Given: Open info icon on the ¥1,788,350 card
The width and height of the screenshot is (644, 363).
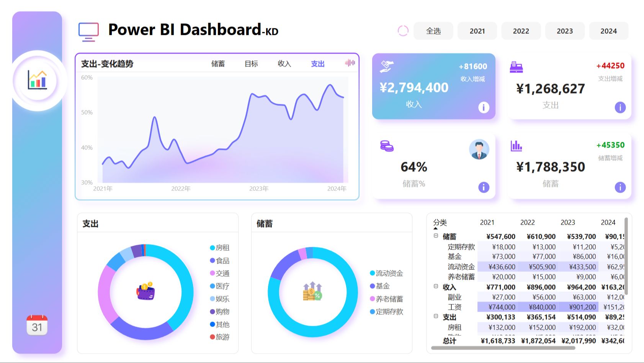Looking at the screenshot, I should click(x=620, y=187).
